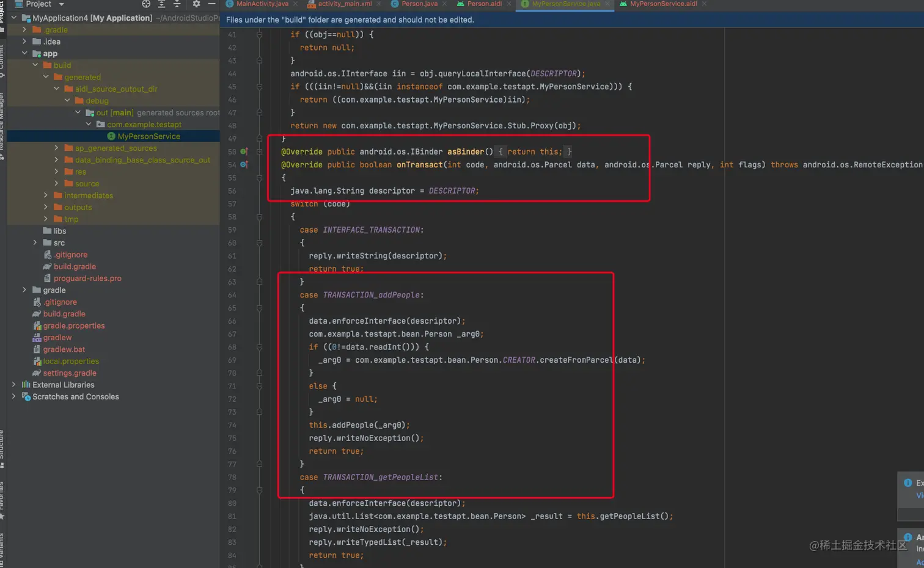Click the Commit tool window side tab

pos(2,60)
